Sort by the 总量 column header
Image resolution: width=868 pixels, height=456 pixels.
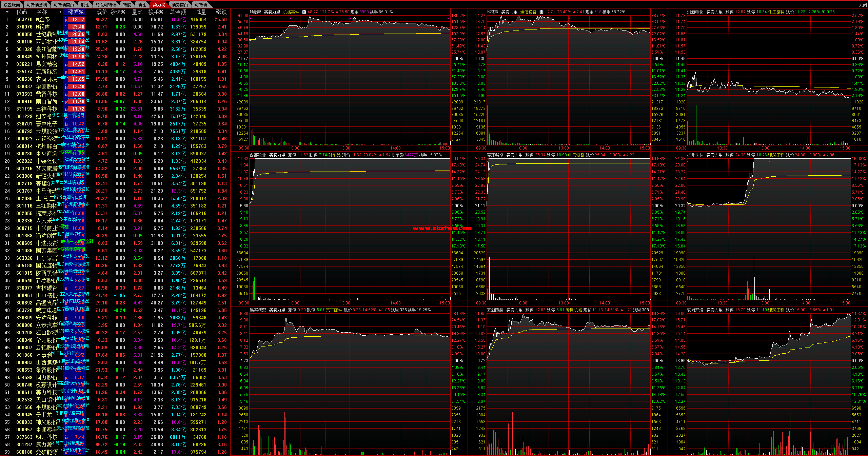click(x=201, y=12)
